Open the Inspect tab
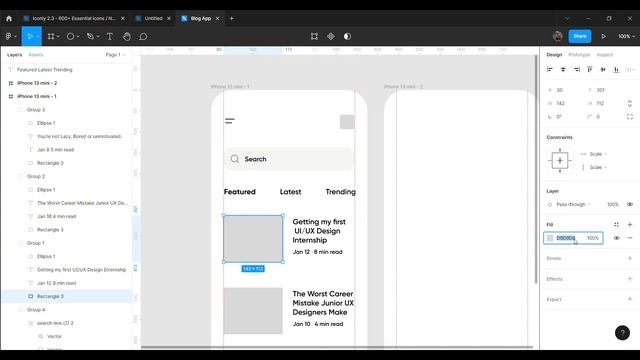The image size is (640, 360). coord(604,55)
